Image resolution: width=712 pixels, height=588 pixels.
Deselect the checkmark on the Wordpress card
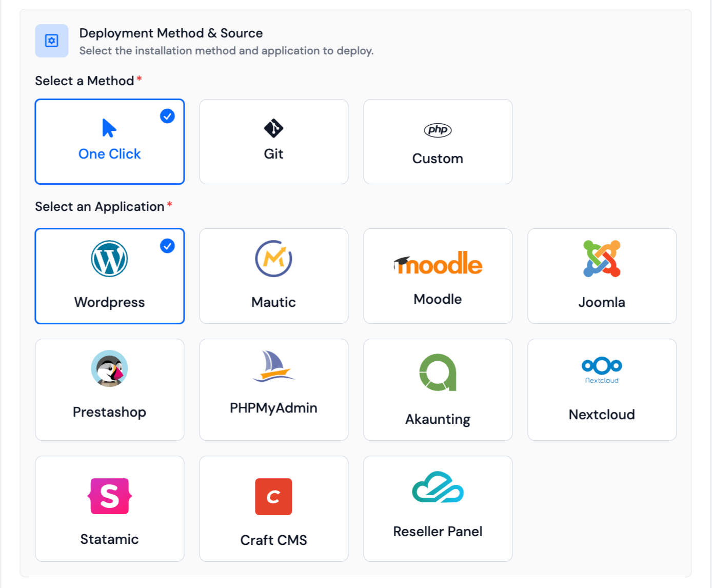pyautogui.click(x=167, y=246)
